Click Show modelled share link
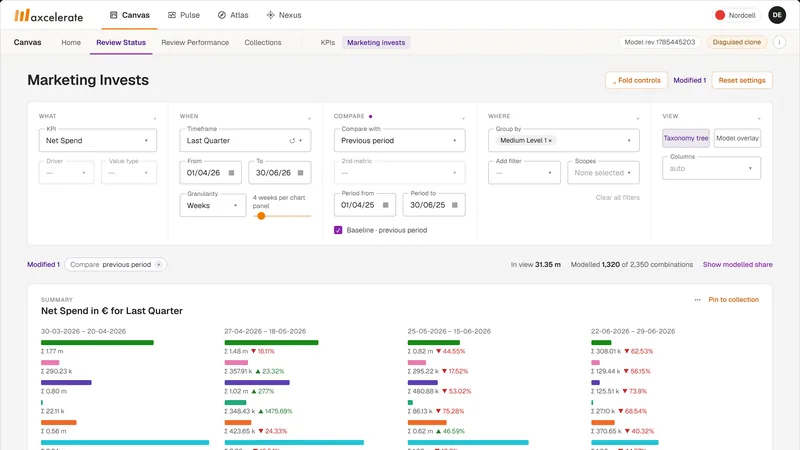Image resolution: width=800 pixels, height=450 pixels. (737, 264)
